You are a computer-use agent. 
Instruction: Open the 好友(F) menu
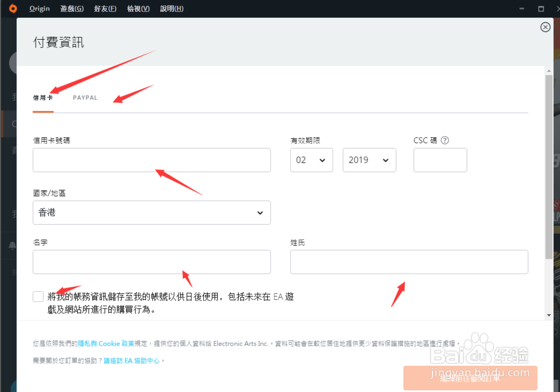point(105,8)
